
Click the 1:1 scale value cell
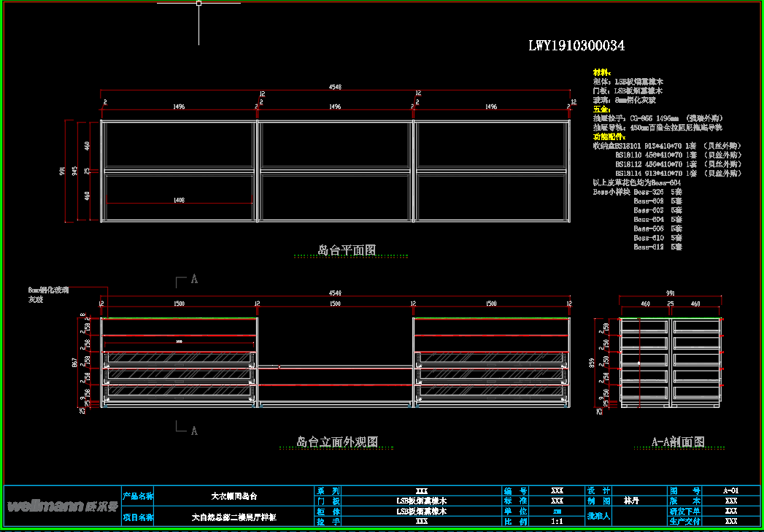[x=557, y=522]
